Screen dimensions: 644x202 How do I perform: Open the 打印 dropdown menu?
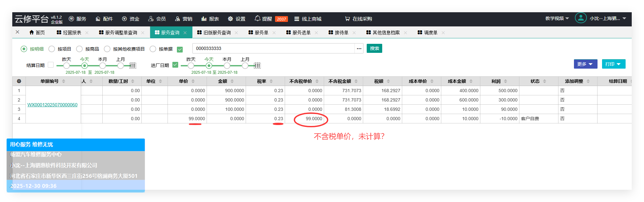click(613, 64)
